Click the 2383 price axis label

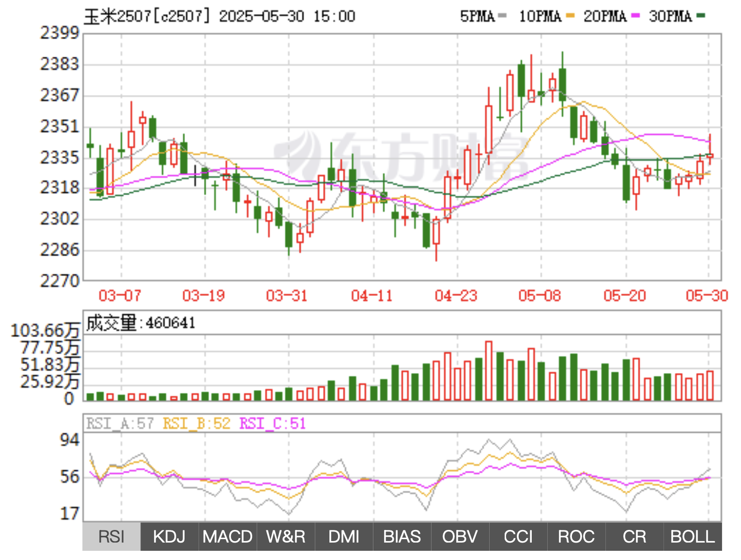point(60,64)
